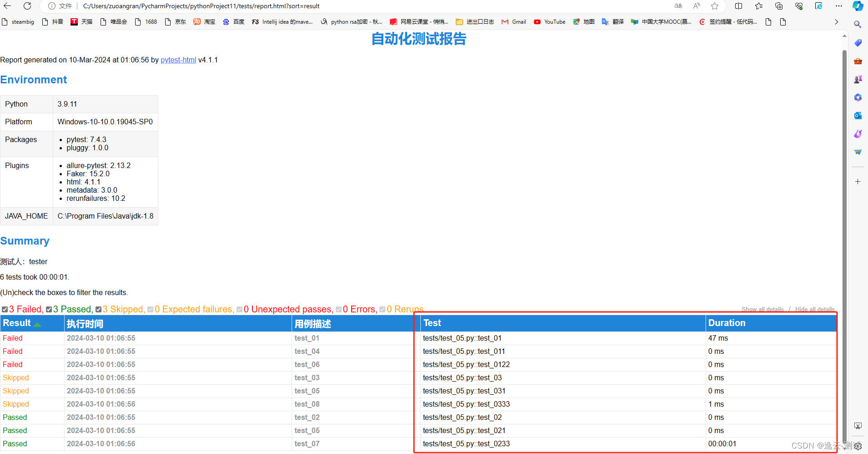Click the "Hide all details" link
This screenshot has height=454, width=868.
pos(814,309)
